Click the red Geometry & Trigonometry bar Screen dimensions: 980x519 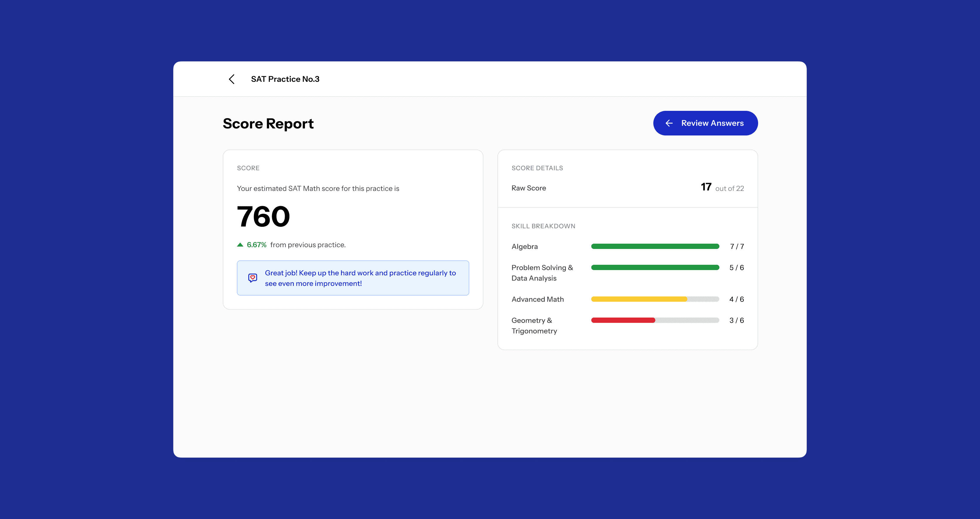pos(623,321)
